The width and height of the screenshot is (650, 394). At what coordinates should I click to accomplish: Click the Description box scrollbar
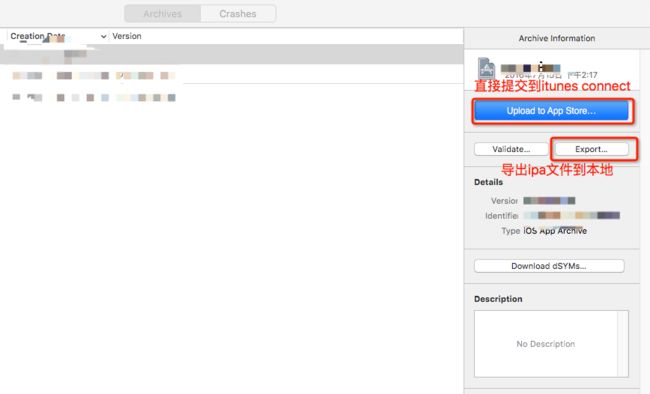[623, 344]
